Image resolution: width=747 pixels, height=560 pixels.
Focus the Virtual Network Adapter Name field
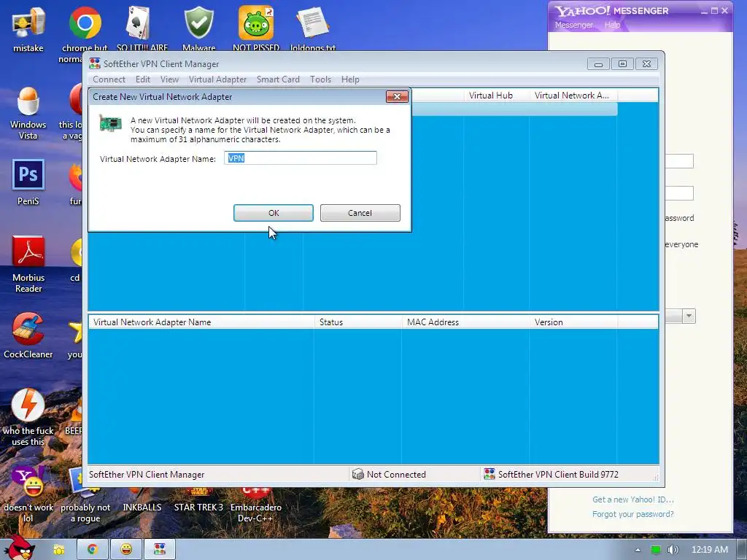click(301, 158)
